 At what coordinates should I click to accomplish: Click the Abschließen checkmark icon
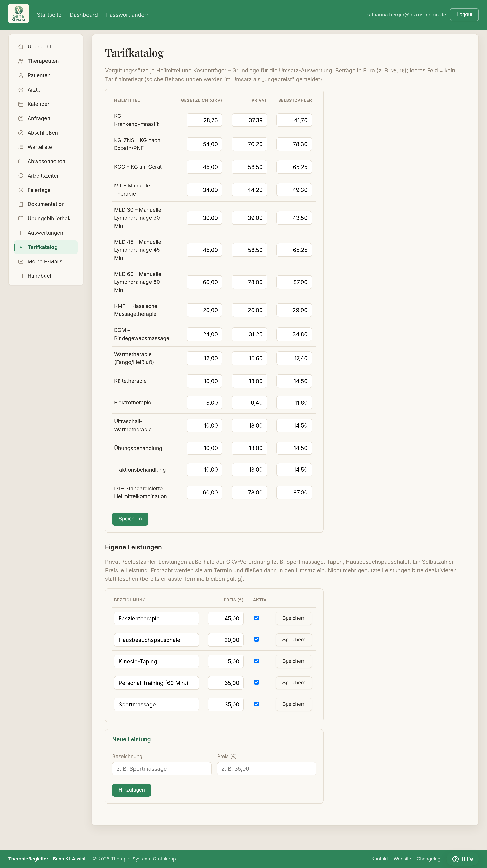click(21, 133)
